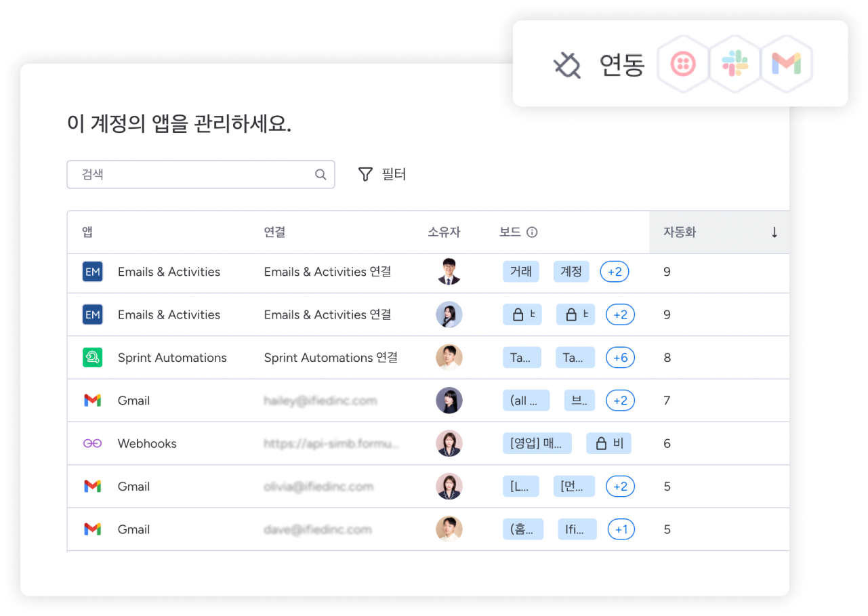Expand +2 boards in the first Emails & Activities row
Image resolution: width=868 pixels, height=616 pixels.
pyautogui.click(x=615, y=272)
